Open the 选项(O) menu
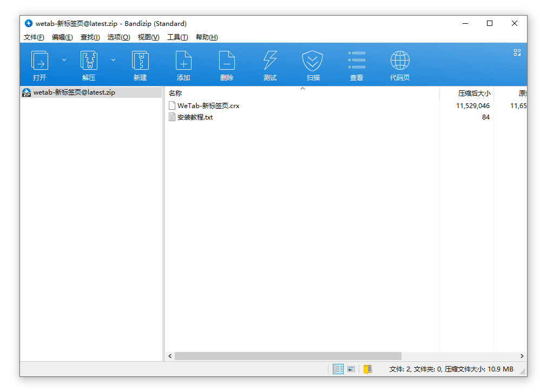Screen dimensions: 540x392 pyautogui.click(x=119, y=37)
